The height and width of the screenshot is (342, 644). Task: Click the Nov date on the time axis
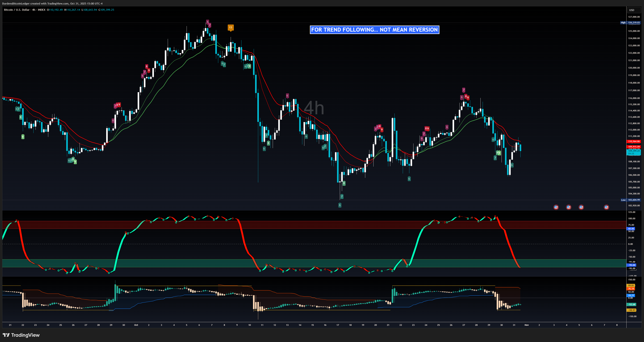527,325
